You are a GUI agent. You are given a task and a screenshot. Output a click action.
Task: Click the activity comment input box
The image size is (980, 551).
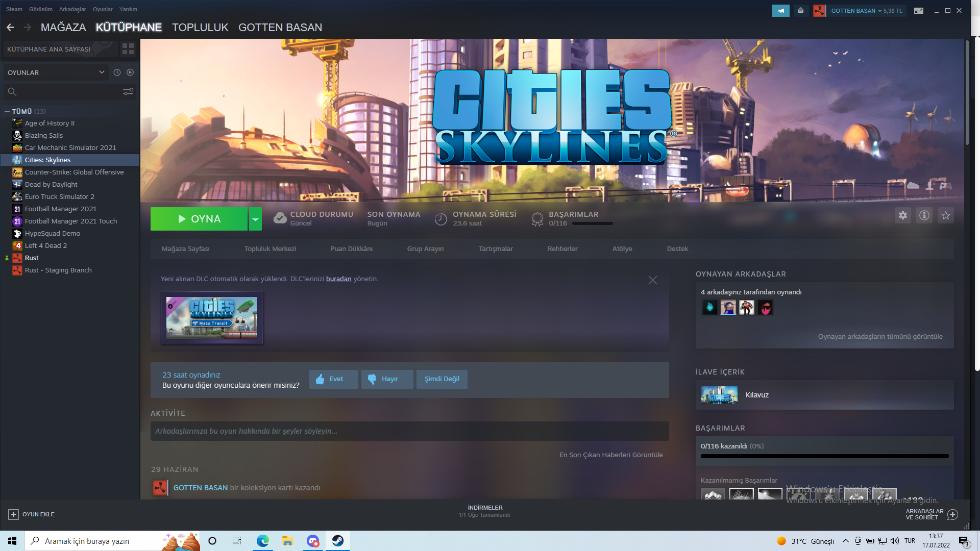pyautogui.click(x=410, y=431)
